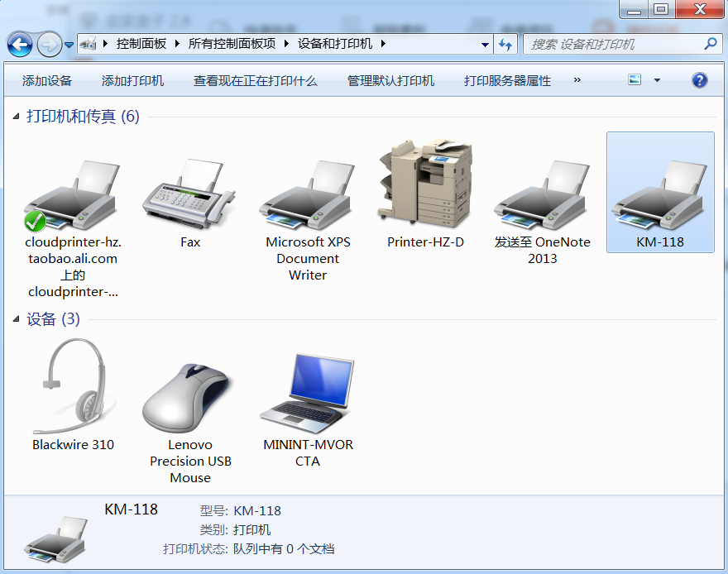This screenshot has height=574, width=728.
Task: Click the 设备和打印机 breadcrumb
Action: click(335, 44)
